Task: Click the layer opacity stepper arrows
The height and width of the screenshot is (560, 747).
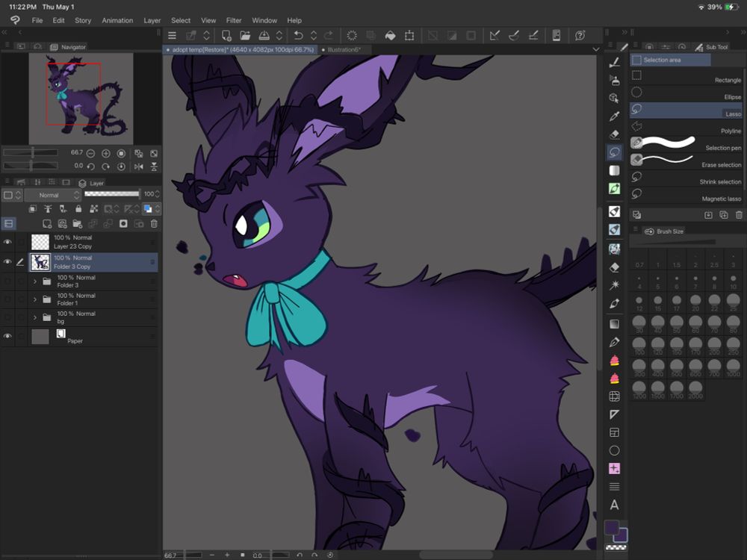Action: (x=157, y=194)
